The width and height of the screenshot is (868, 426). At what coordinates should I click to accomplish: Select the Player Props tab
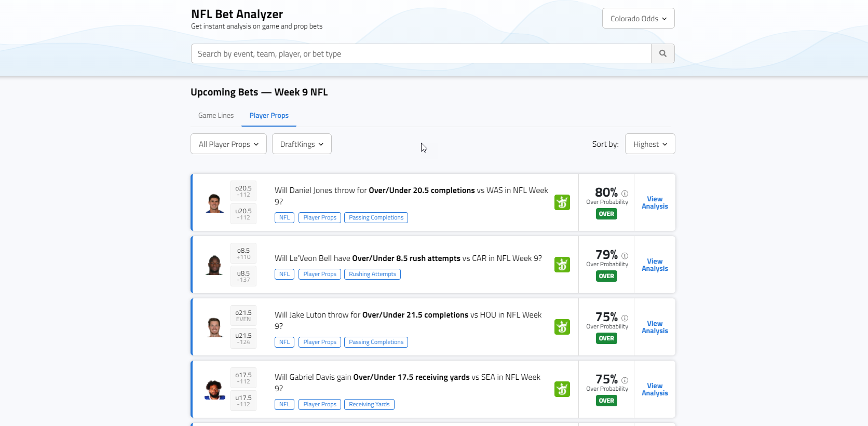269,116
